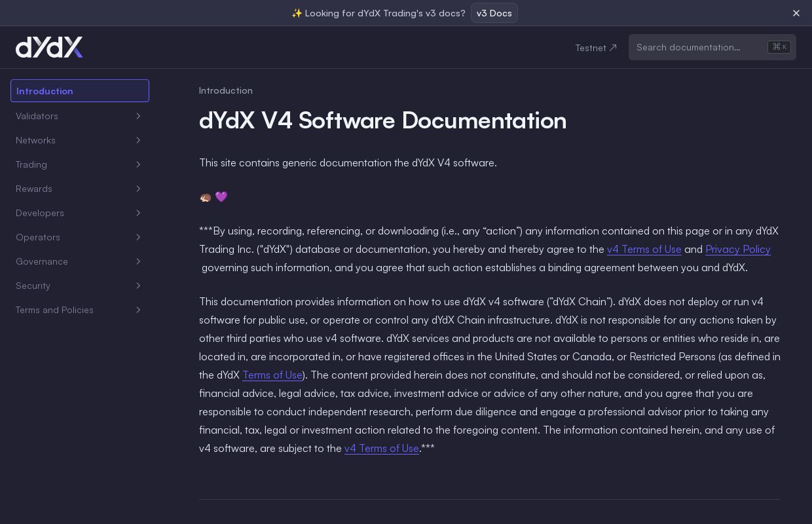Image resolution: width=812 pixels, height=524 pixels.
Task: Click the hedgehog emoji
Action: click(206, 197)
